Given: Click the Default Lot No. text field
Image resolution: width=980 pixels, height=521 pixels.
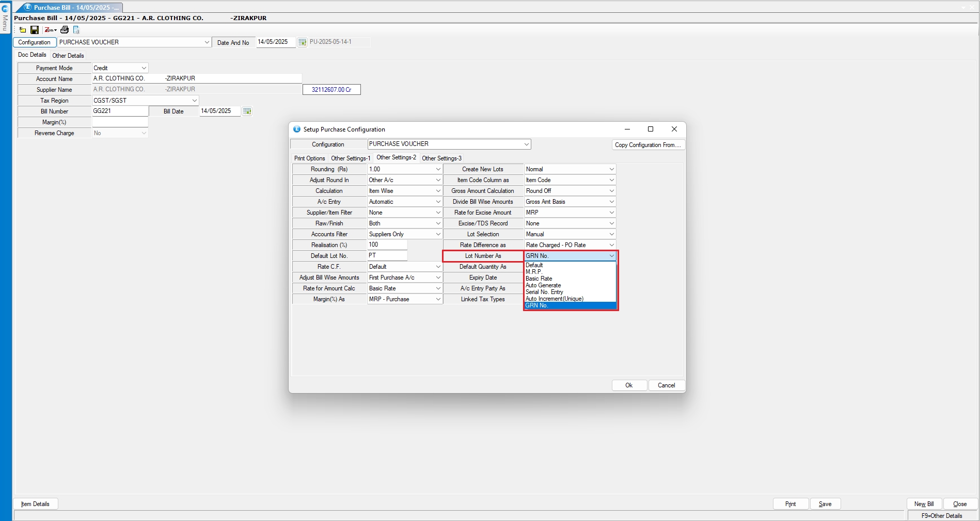Looking at the screenshot, I should [x=387, y=256].
